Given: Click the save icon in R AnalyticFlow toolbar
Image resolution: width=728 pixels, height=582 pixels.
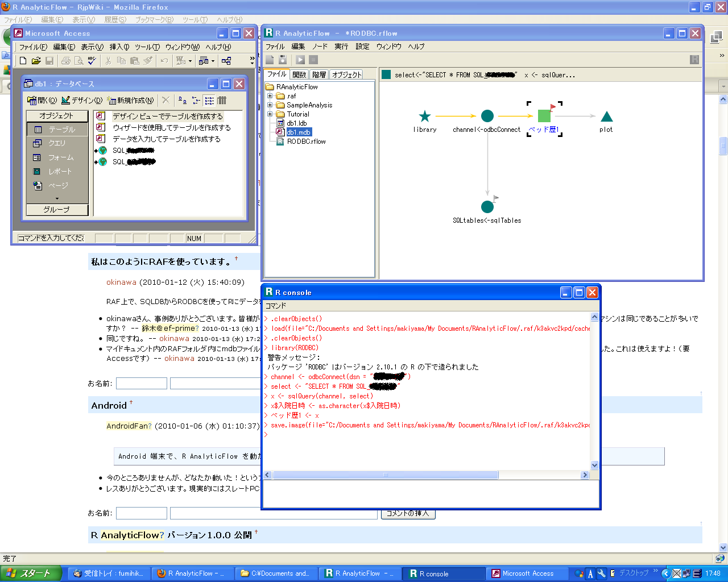Looking at the screenshot, I should coord(283,60).
